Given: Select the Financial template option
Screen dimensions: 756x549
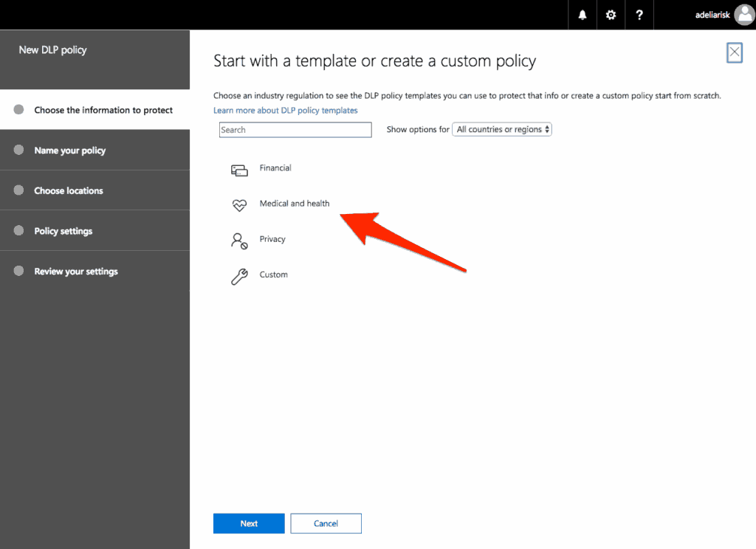Looking at the screenshot, I should tap(275, 168).
